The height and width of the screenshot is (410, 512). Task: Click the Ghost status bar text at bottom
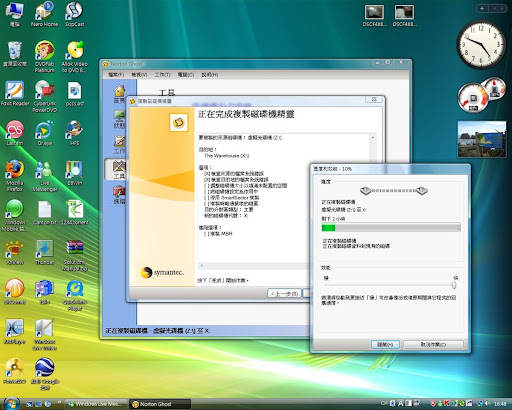(x=157, y=331)
